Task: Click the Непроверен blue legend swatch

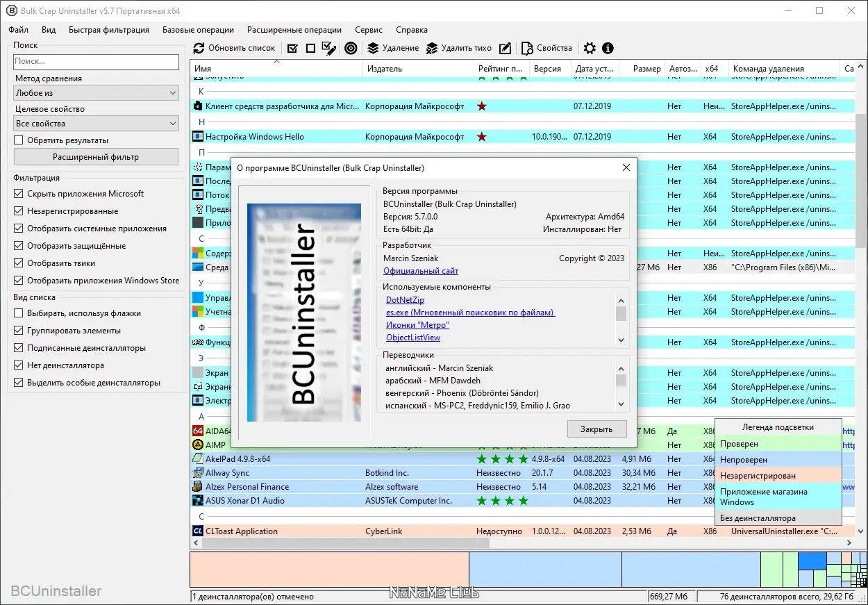Action: [778, 460]
